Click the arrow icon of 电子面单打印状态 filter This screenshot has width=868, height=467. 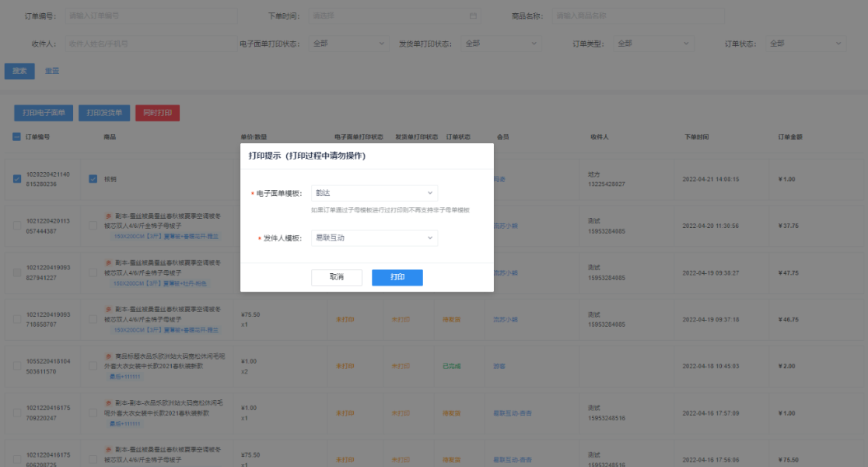tap(381, 44)
